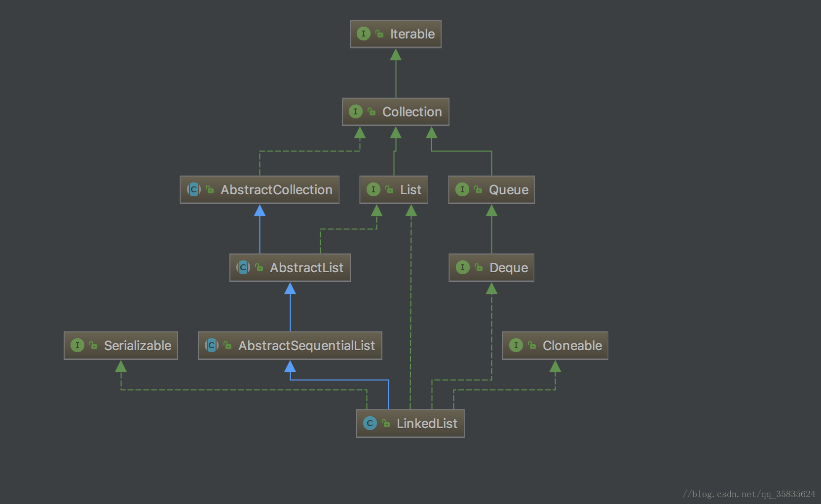
Task: Click the abstract class icon on AbstractSequentialList
Action: click(x=212, y=345)
